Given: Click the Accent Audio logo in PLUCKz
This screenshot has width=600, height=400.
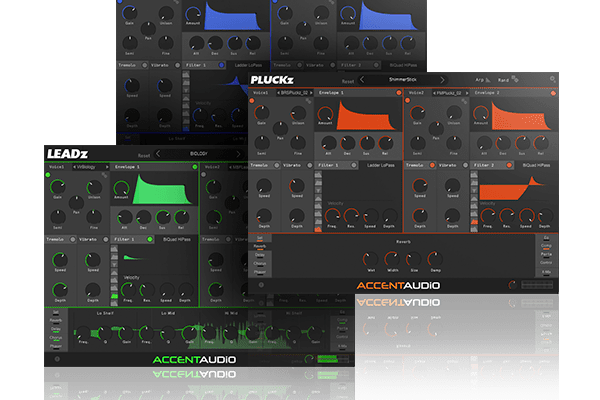Looking at the screenshot, I should (398, 286).
